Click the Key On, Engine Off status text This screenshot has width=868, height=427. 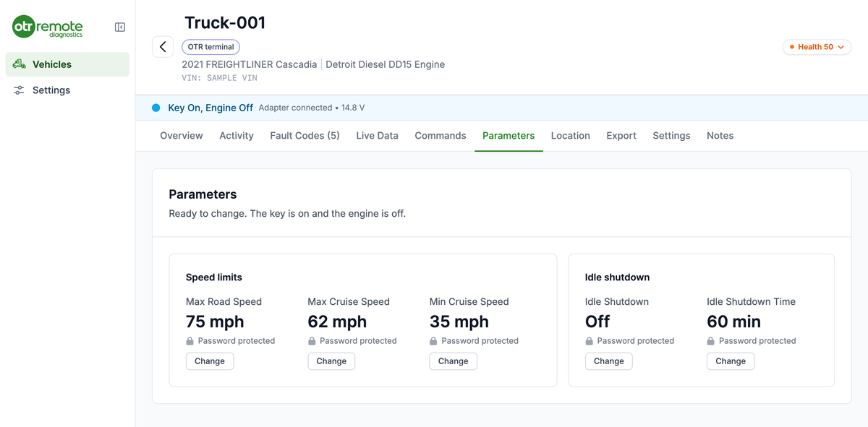click(x=210, y=108)
